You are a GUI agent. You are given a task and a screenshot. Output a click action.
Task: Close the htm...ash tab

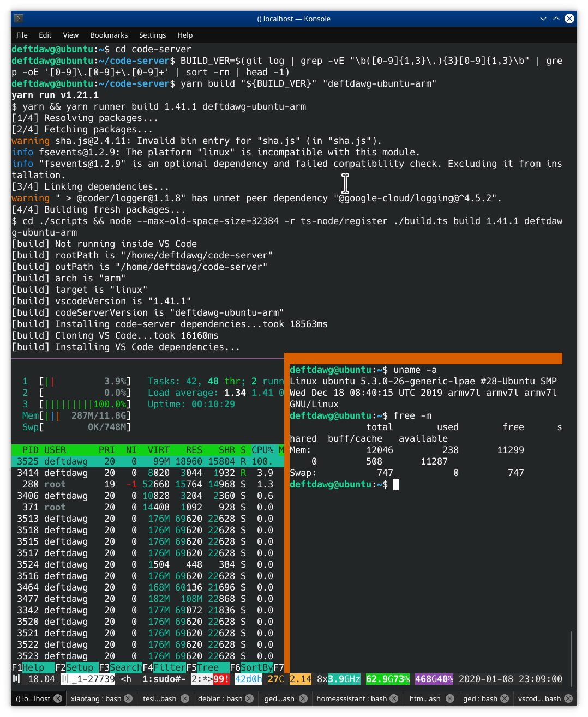coord(450,698)
